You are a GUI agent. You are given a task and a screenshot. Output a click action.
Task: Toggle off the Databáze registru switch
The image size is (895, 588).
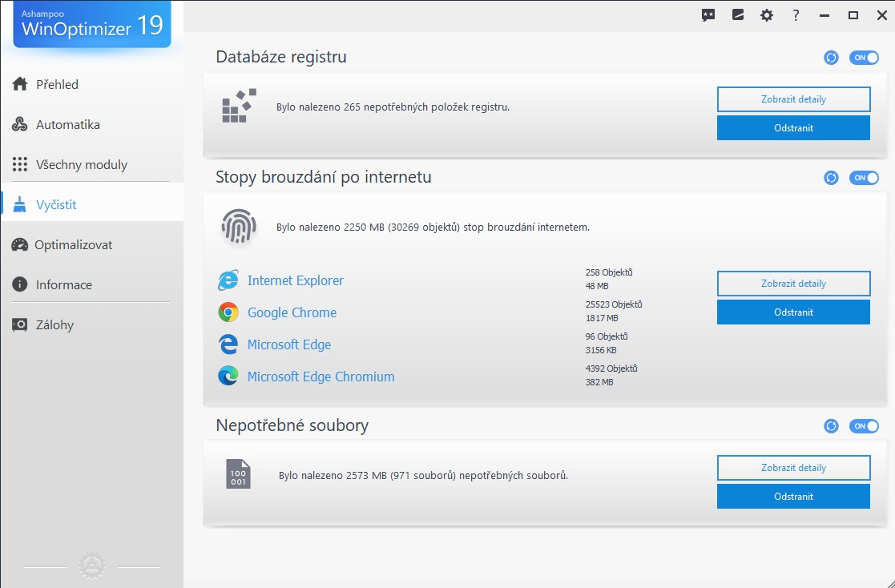point(864,58)
